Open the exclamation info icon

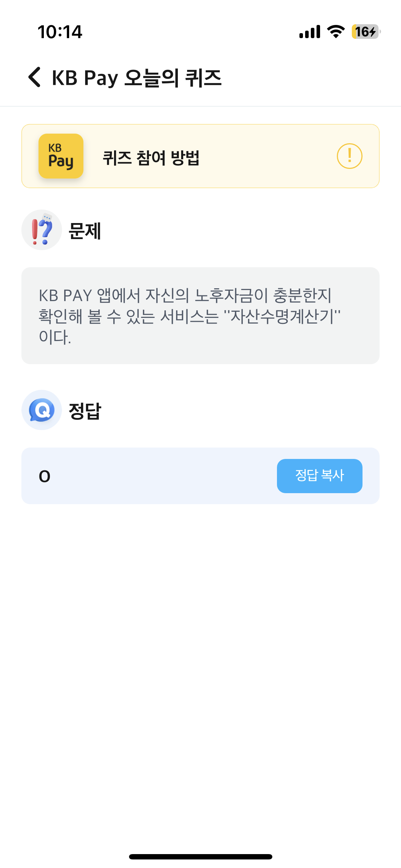click(349, 156)
